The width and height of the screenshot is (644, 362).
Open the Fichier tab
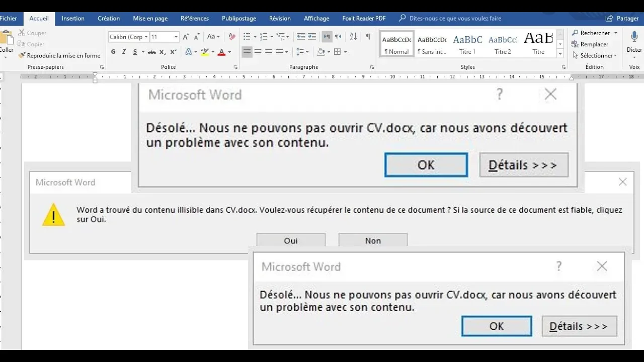[x=8, y=18]
